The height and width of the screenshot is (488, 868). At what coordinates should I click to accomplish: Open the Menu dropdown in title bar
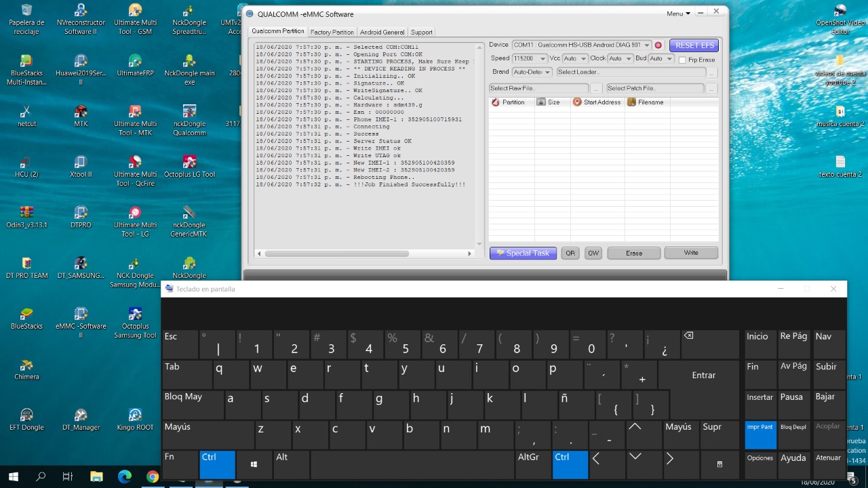(677, 14)
